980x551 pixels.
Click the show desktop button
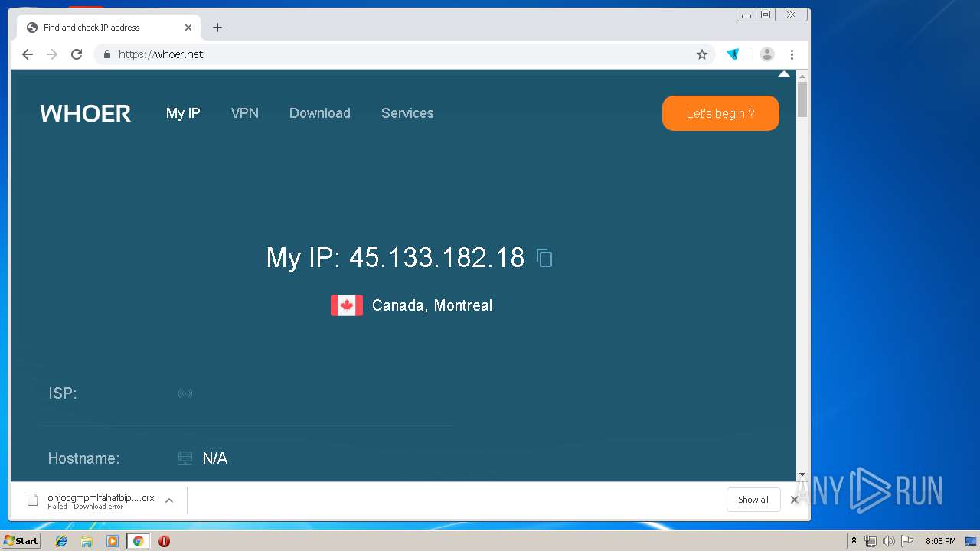click(972, 541)
